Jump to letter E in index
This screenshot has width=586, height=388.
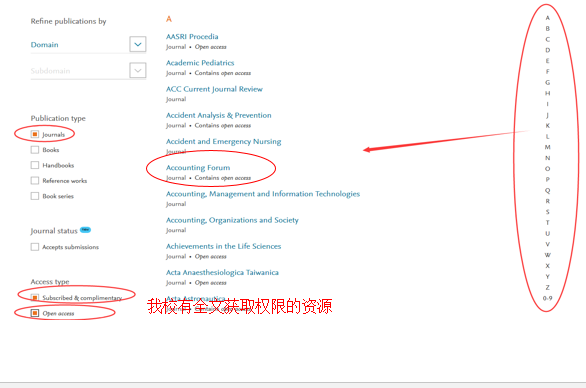[x=548, y=61]
